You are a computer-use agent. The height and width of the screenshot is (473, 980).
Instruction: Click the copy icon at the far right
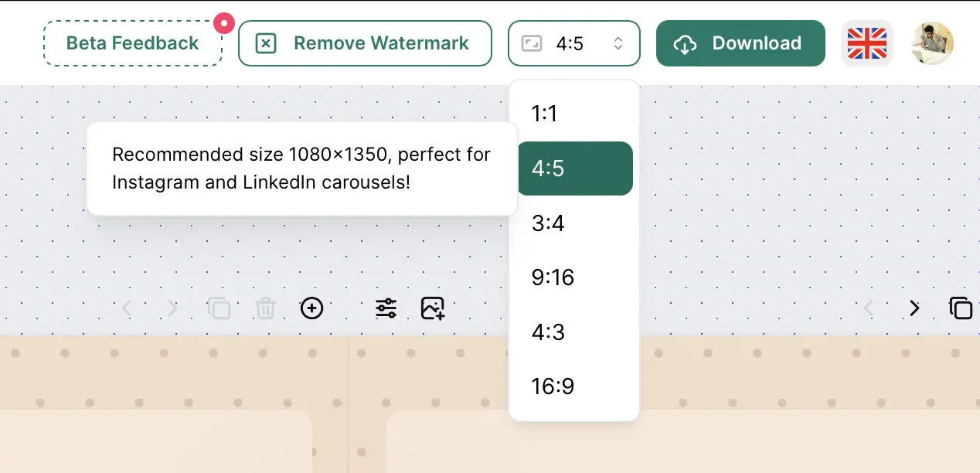(x=961, y=308)
